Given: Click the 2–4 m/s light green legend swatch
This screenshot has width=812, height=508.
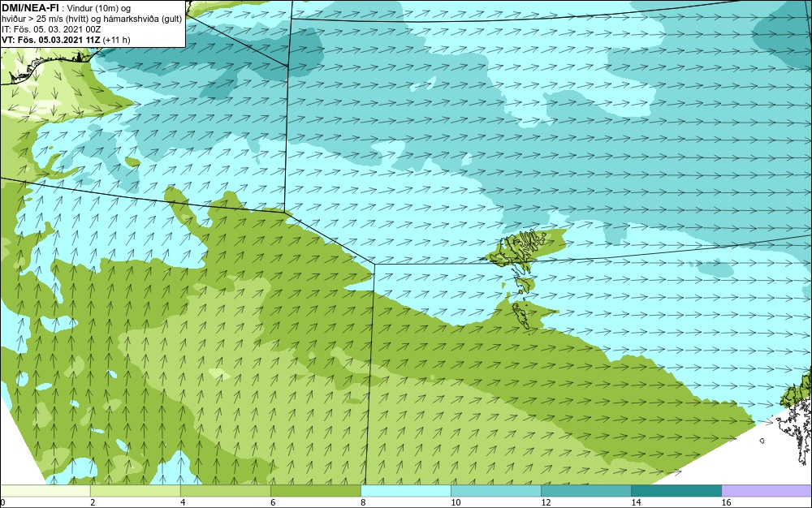Looking at the screenshot, I should (x=135, y=490).
